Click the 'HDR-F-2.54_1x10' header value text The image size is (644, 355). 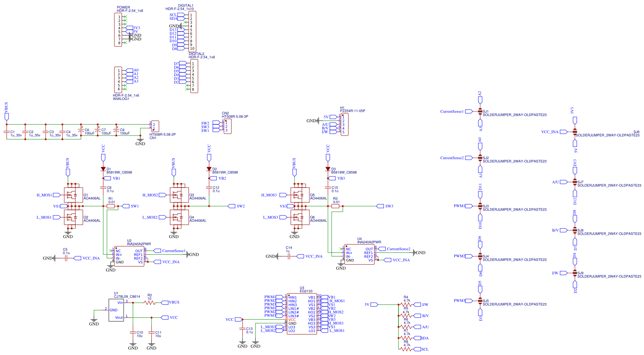pos(180,9)
